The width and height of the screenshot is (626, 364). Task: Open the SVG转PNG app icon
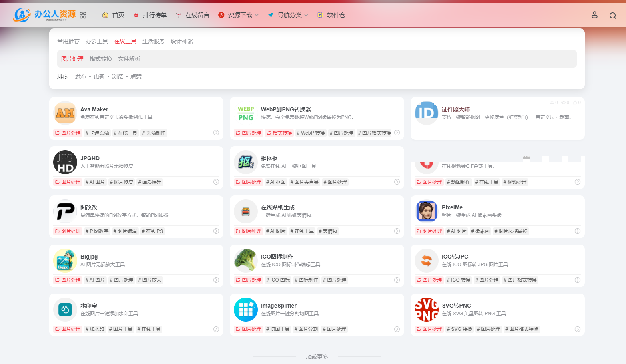point(427,310)
